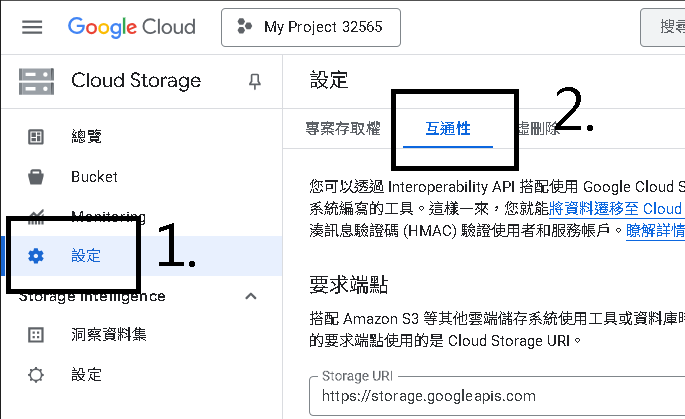Click the blue gear 設定 icon
Image resolution: width=685 pixels, height=419 pixels.
click(x=36, y=256)
